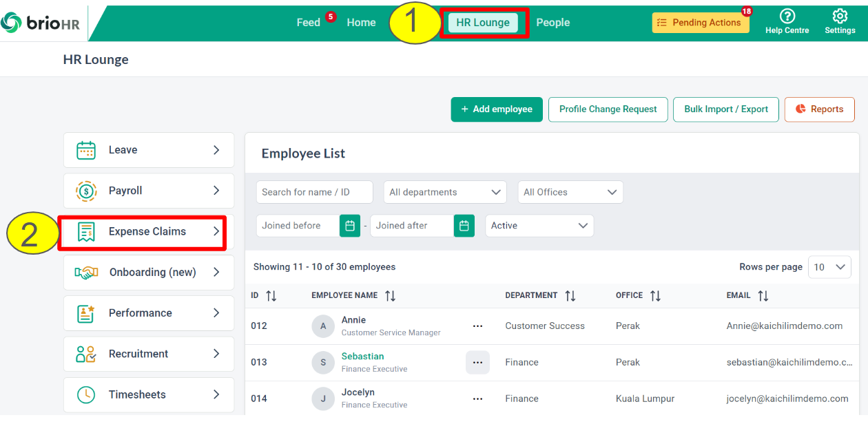Open the more options menu for Sebastian
Screen dimensions: 868x424
[x=477, y=362]
